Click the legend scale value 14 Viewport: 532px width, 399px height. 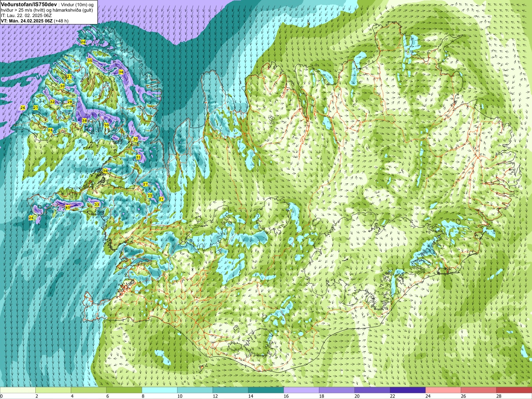tap(251, 396)
